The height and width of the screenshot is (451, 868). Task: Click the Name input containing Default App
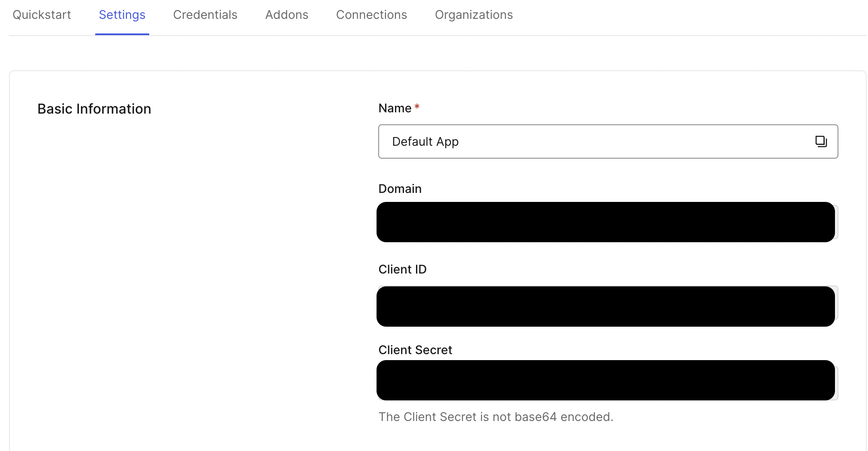(x=608, y=141)
